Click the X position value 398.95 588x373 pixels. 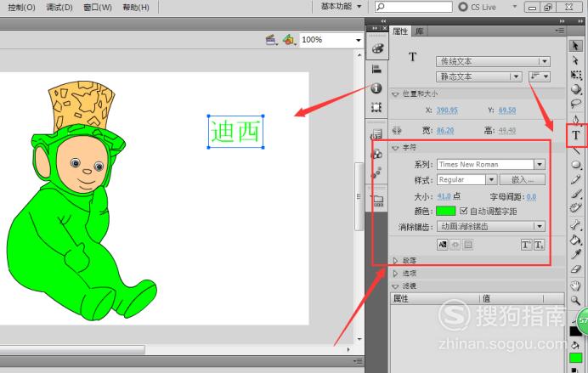point(447,110)
